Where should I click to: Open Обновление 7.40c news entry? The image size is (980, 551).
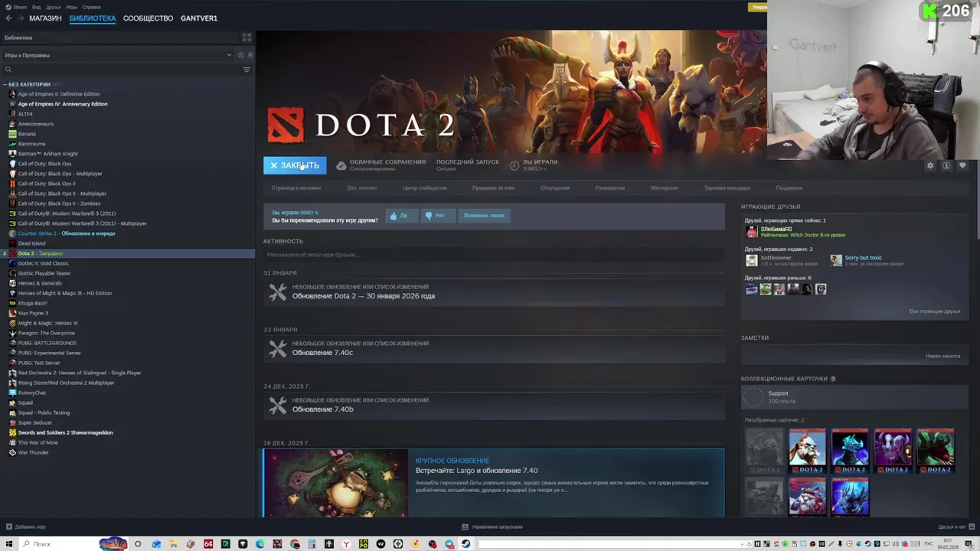click(x=494, y=348)
